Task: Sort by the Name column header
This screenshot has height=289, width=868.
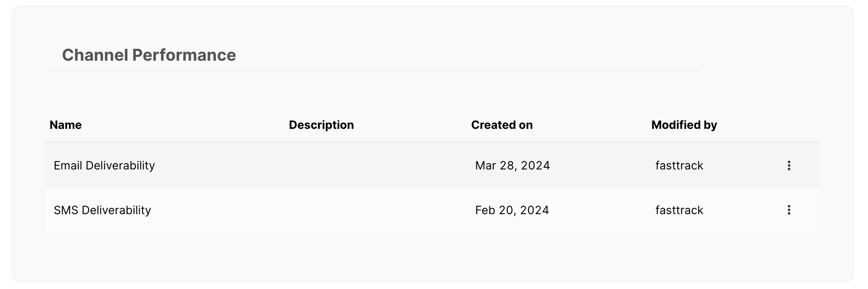Action: coord(65,125)
